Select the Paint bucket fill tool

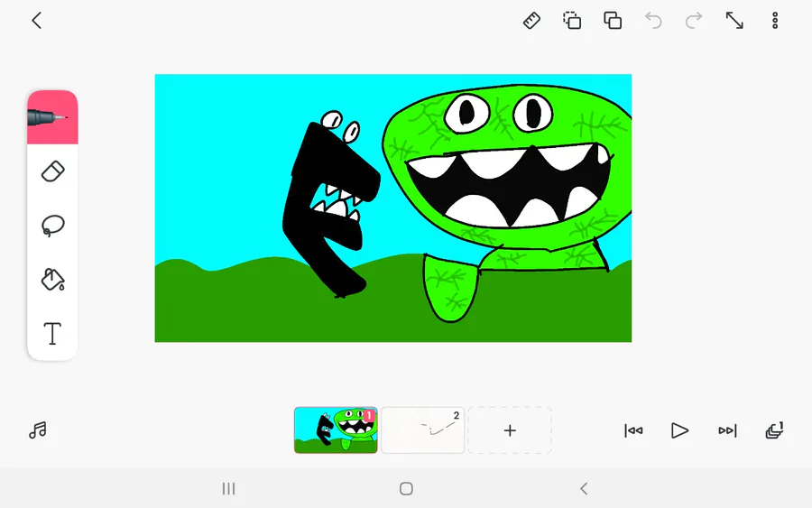click(x=52, y=280)
